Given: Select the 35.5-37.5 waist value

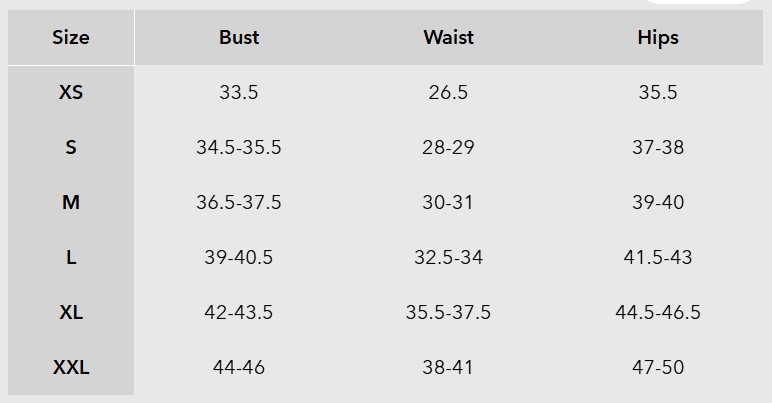Looking at the screenshot, I should (x=448, y=312).
